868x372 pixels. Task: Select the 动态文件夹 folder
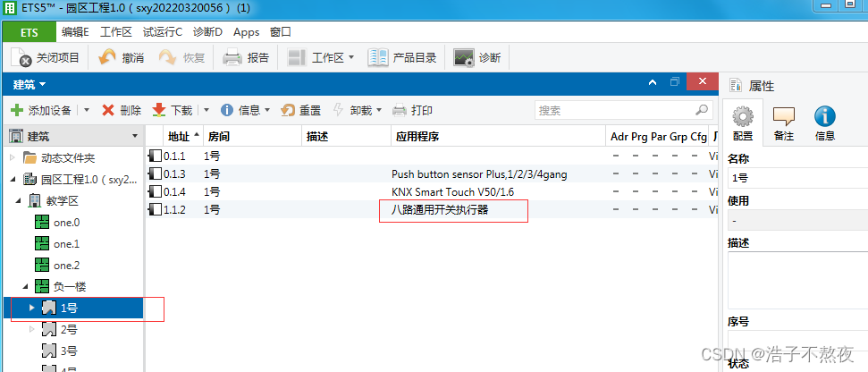point(59,158)
